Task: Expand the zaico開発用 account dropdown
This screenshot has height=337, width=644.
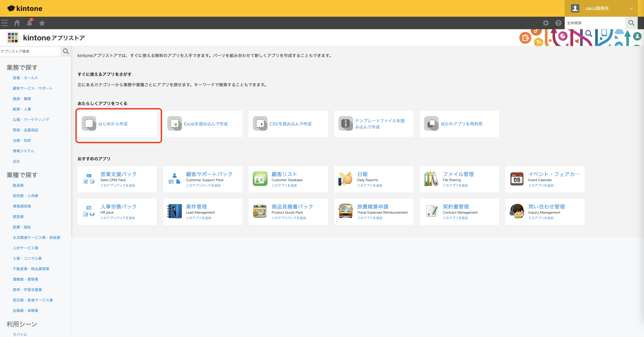Action: pyautogui.click(x=631, y=8)
